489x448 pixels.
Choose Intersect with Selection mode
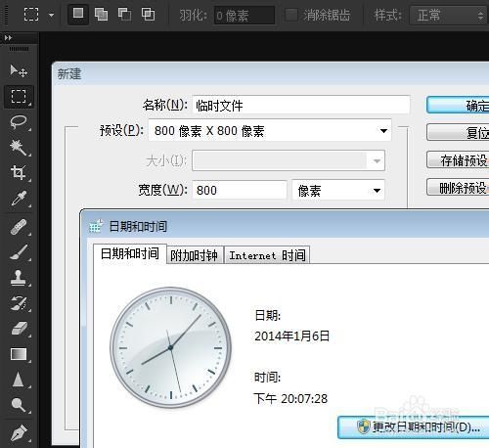(148, 15)
